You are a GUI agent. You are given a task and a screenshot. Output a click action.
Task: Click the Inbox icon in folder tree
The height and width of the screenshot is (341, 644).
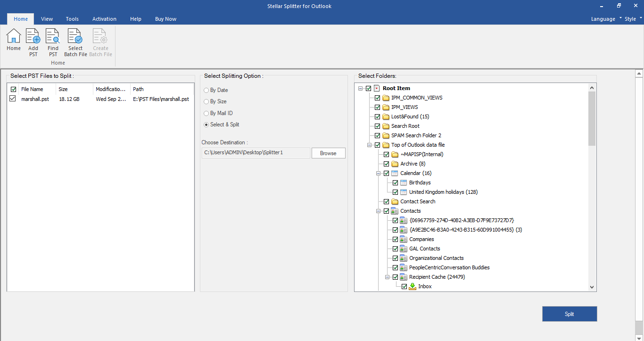[x=413, y=286]
